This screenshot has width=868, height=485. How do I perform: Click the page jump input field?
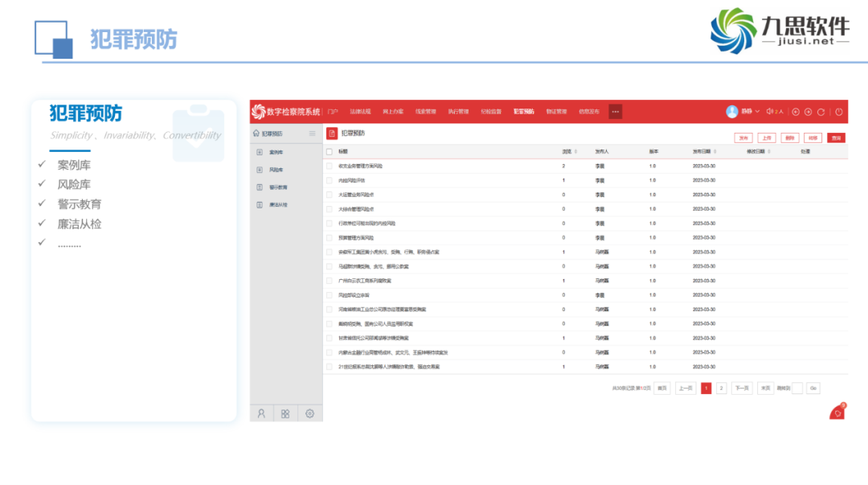[x=797, y=388]
